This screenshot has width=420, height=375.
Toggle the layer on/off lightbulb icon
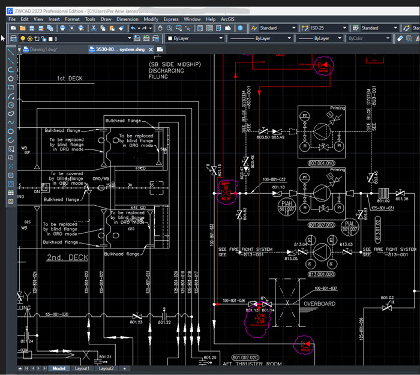pyautogui.click(x=23, y=39)
